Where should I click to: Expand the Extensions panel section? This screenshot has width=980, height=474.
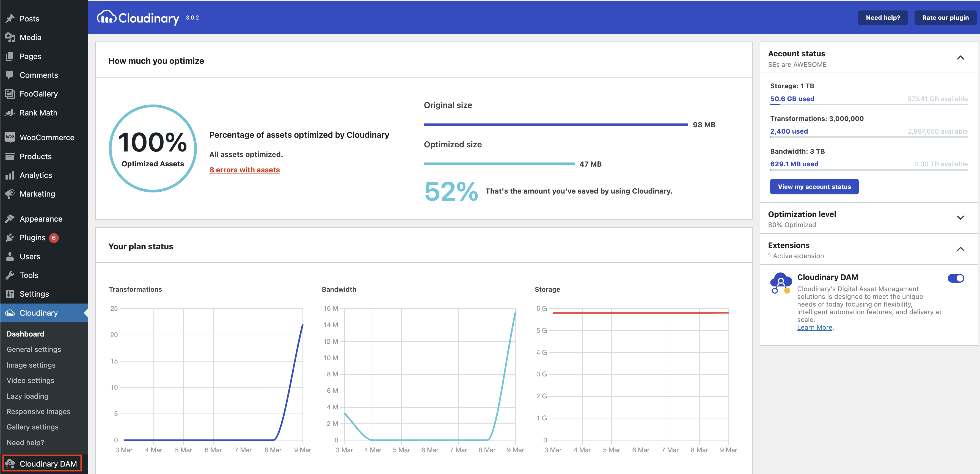click(960, 249)
